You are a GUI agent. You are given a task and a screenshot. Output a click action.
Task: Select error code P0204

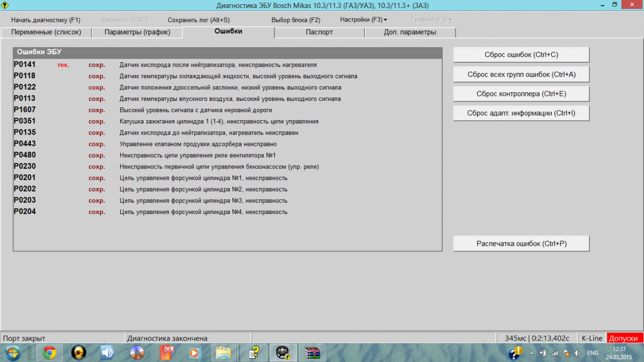point(25,211)
